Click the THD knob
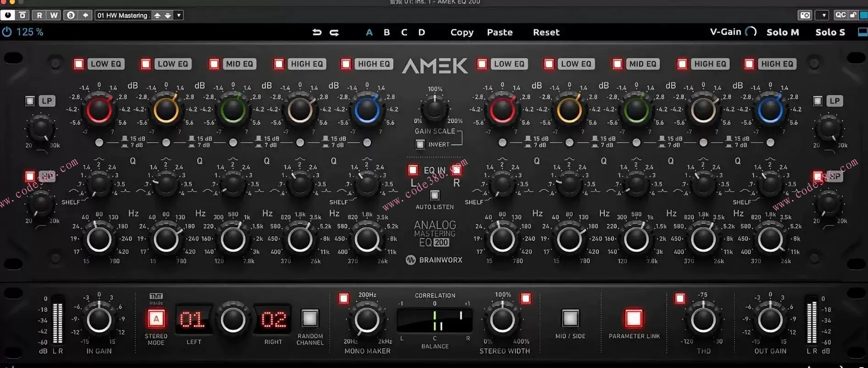 click(703, 320)
